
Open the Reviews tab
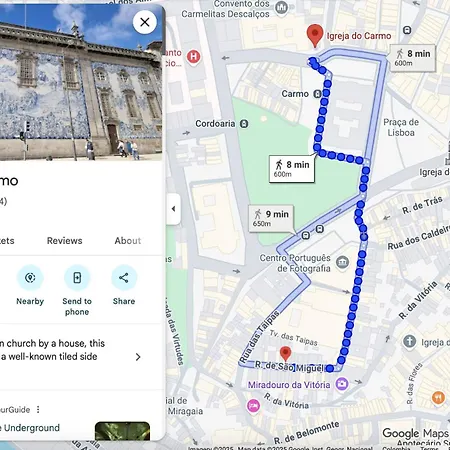pyautogui.click(x=64, y=241)
